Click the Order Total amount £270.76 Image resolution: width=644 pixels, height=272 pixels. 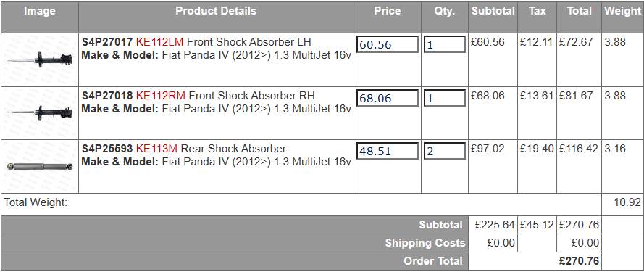(579, 261)
